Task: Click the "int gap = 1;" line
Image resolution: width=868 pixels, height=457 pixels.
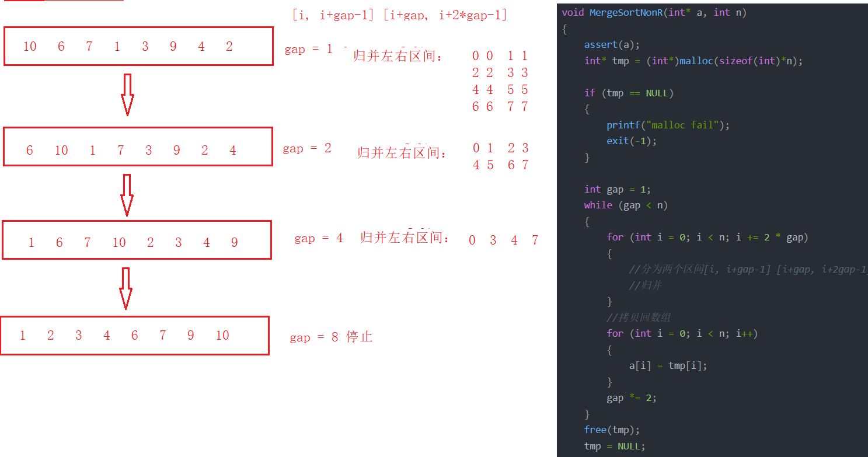Action: tap(618, 189)
